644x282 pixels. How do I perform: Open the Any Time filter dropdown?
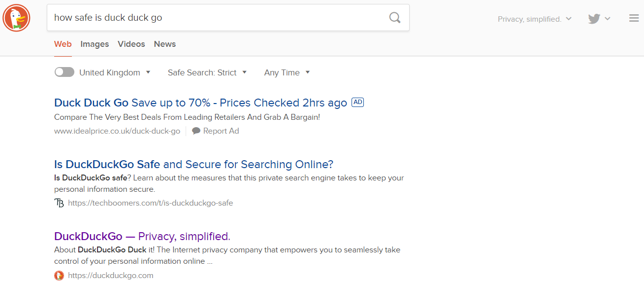[287, 72]
